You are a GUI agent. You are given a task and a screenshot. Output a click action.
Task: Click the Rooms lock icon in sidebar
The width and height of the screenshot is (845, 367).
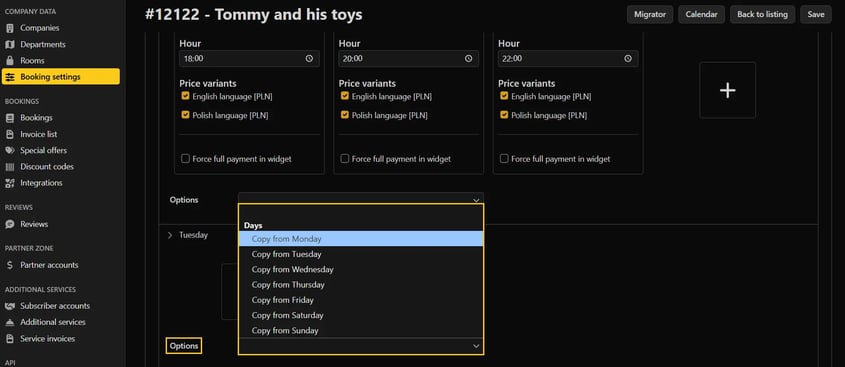[x=10, y=60]
